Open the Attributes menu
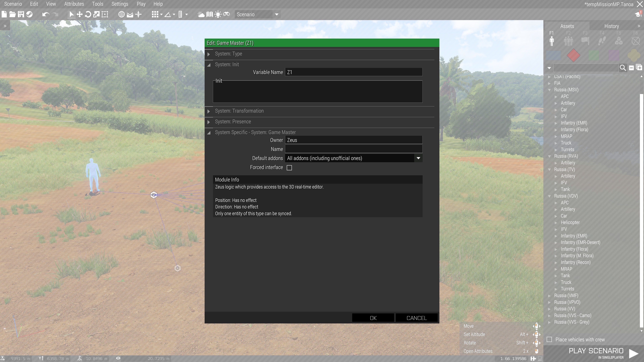The width and height of the screenshot is (644, 362). pyautogui.click(x=74, y=4)
